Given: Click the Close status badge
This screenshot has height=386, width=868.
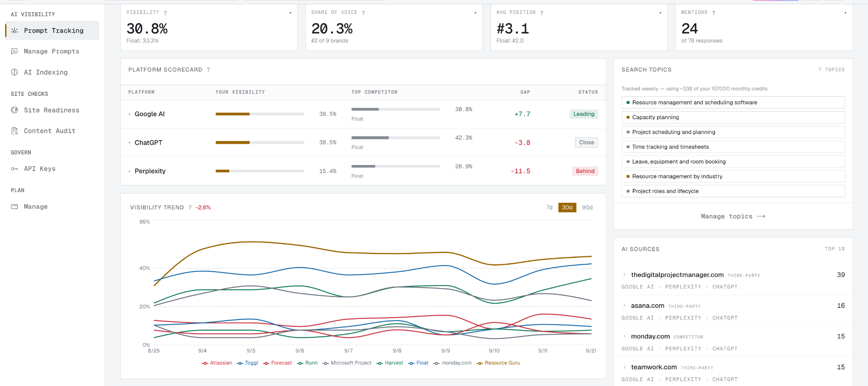Looking at the screenshot, I should click(x=587, y=143).
